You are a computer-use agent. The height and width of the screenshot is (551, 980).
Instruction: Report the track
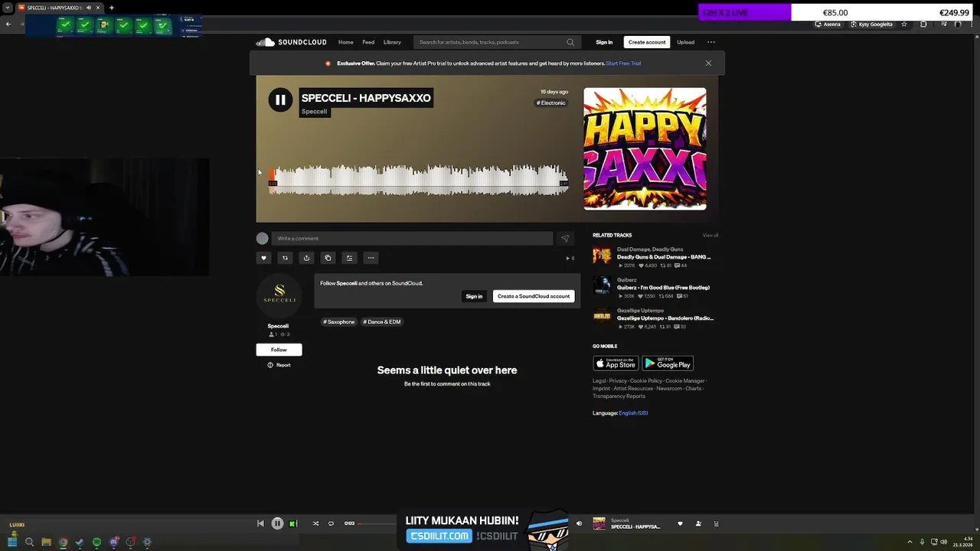(279, 365)
